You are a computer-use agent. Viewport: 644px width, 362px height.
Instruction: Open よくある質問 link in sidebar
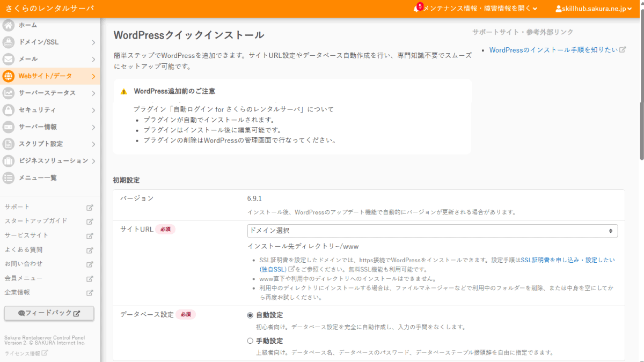click(24, 250)
